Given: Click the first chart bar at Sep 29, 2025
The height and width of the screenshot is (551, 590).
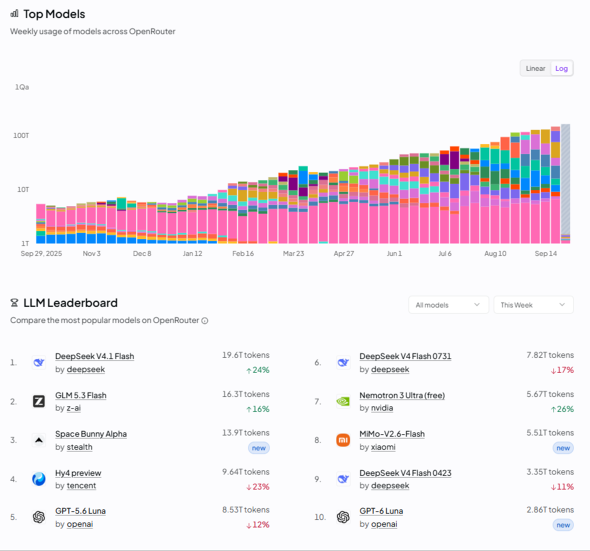Looking at the screenshot, I should coord(41,224).
